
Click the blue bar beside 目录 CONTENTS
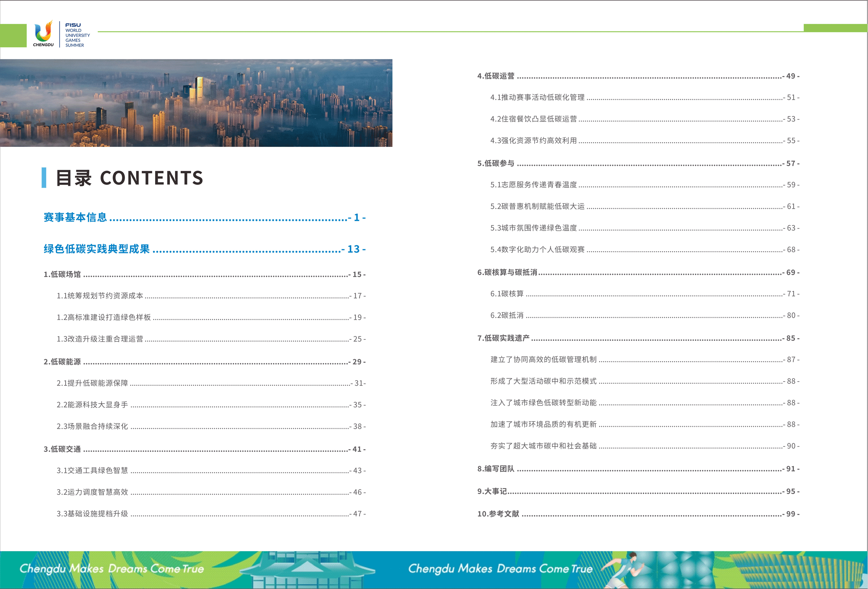point(44,178)
